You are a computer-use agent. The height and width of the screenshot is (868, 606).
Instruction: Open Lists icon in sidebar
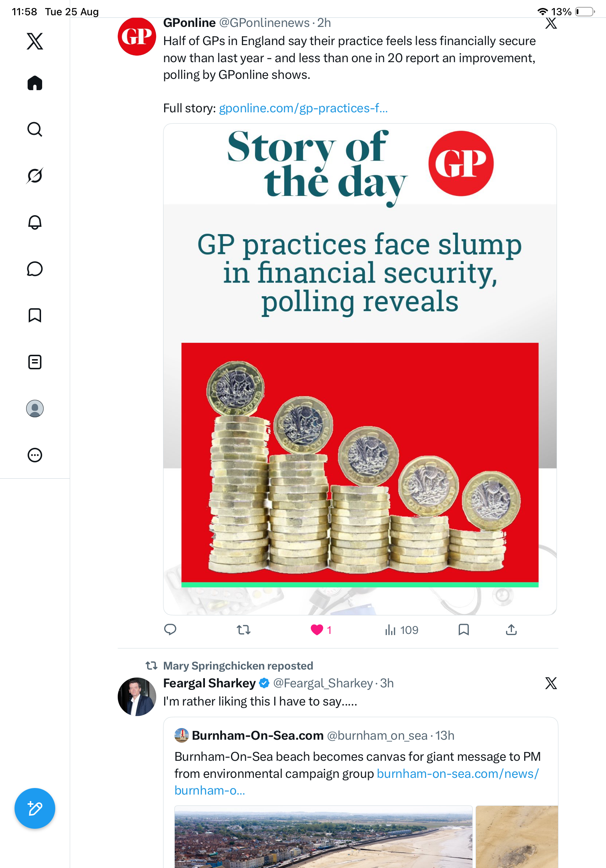[35, 362]
